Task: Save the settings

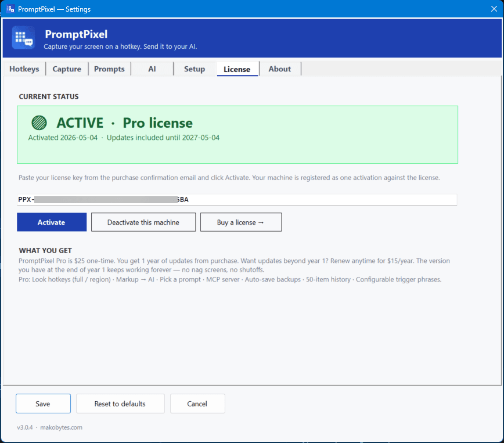Action: point(43,404)
